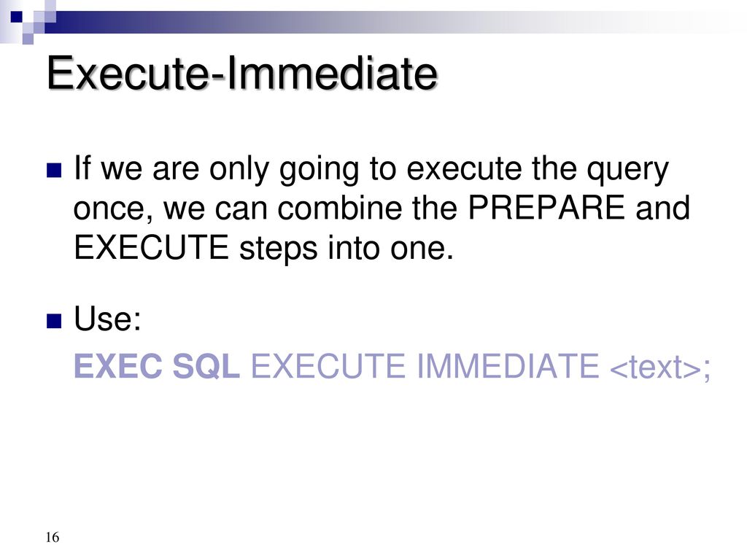Click the Use: label
The width and height of the screenshot is (747, 560).
coord(108,318)
